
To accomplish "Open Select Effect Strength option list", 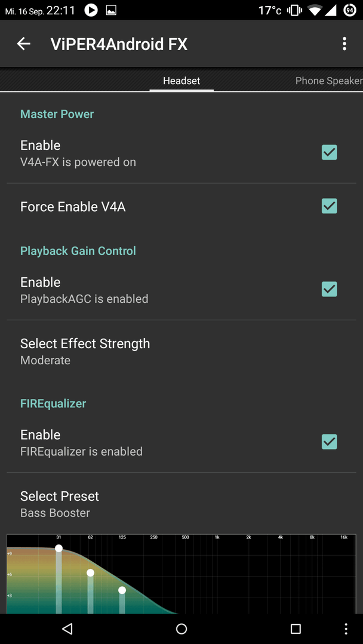I will pos(181,351).
